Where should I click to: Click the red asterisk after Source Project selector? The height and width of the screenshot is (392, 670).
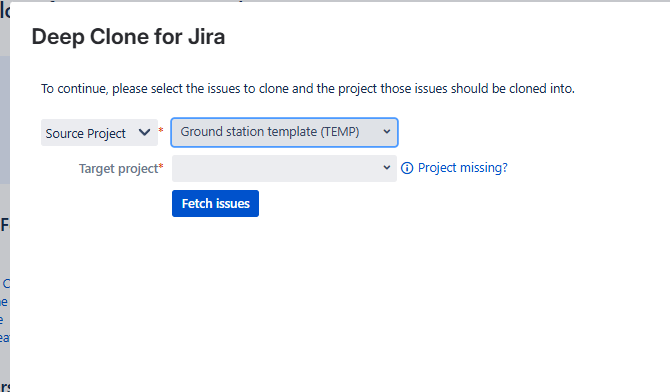(161, 130)
